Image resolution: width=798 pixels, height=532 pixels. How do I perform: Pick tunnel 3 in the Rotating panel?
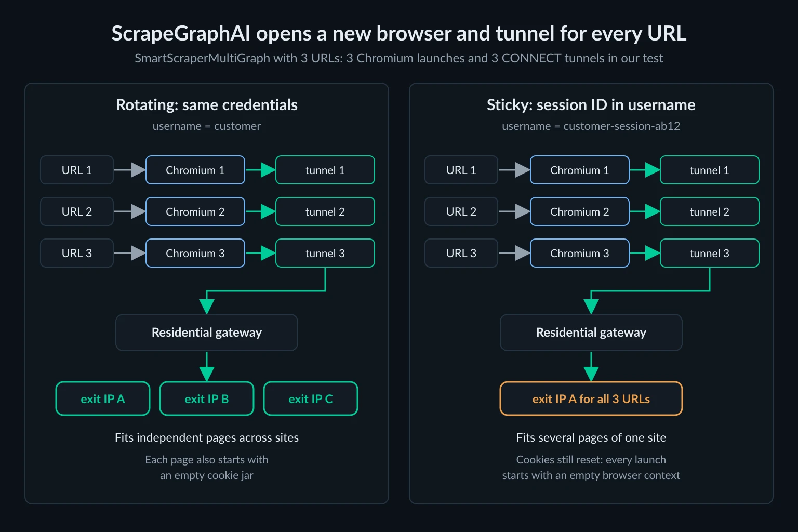point(325,253)
